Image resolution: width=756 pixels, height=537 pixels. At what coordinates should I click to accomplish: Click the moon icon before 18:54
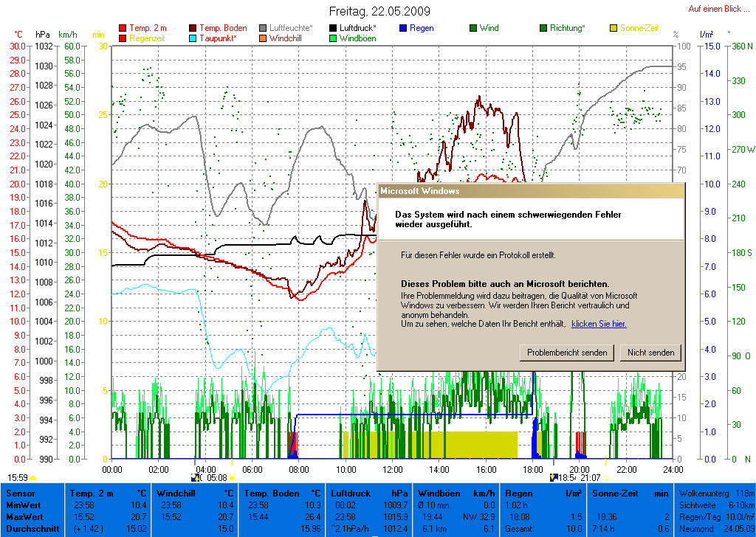click(554, 478)
